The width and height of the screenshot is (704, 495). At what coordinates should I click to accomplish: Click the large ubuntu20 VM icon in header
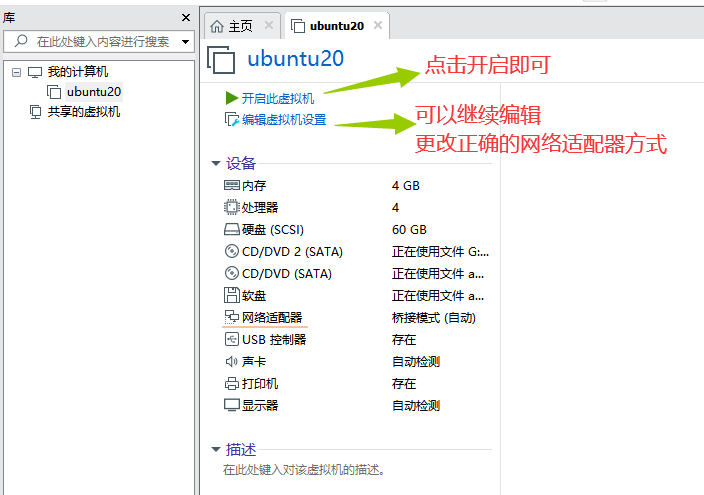[x=221, y=60]
